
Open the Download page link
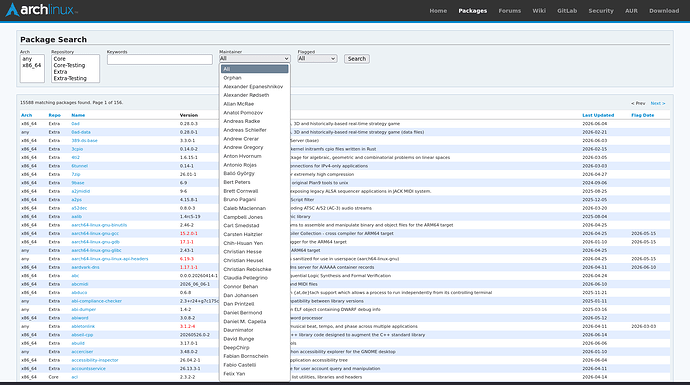pos(664,11)
